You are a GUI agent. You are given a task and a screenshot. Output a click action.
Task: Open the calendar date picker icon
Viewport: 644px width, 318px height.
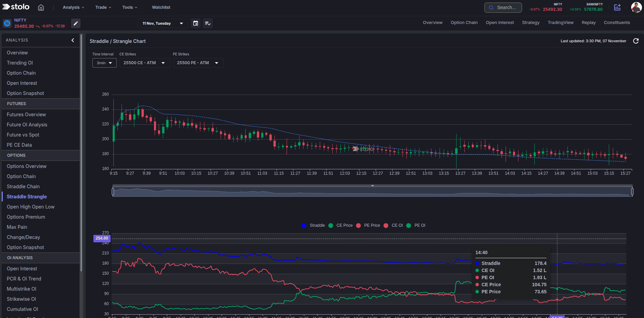coord(196,23)
